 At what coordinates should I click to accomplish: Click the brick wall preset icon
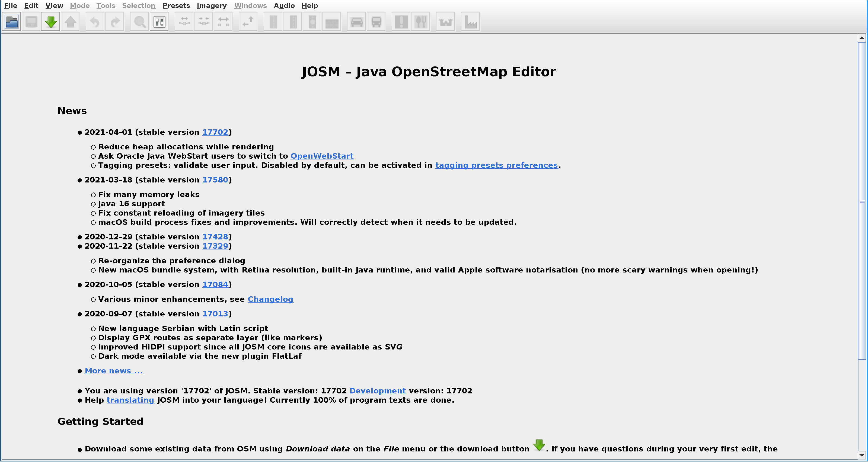click(x=332, y=22)
